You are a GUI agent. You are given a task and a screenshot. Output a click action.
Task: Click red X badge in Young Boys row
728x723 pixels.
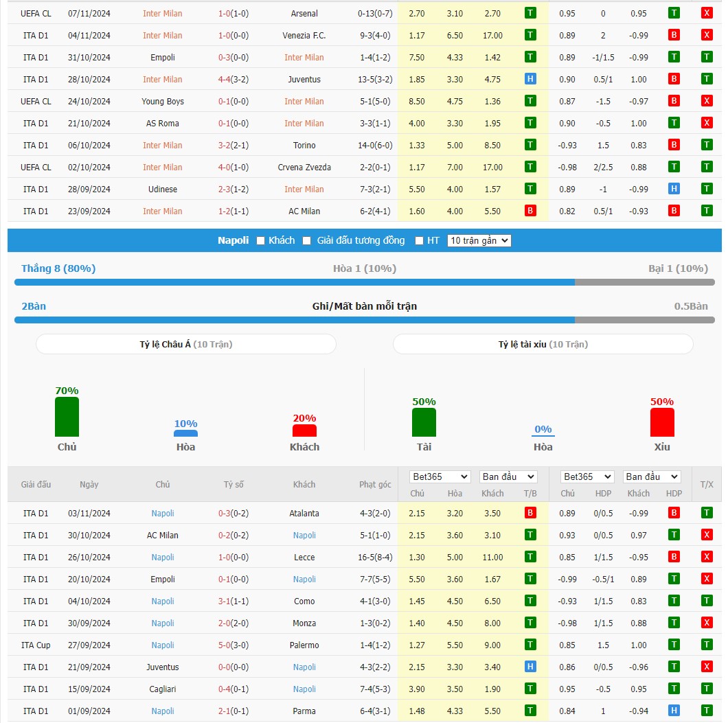point(706,101)
